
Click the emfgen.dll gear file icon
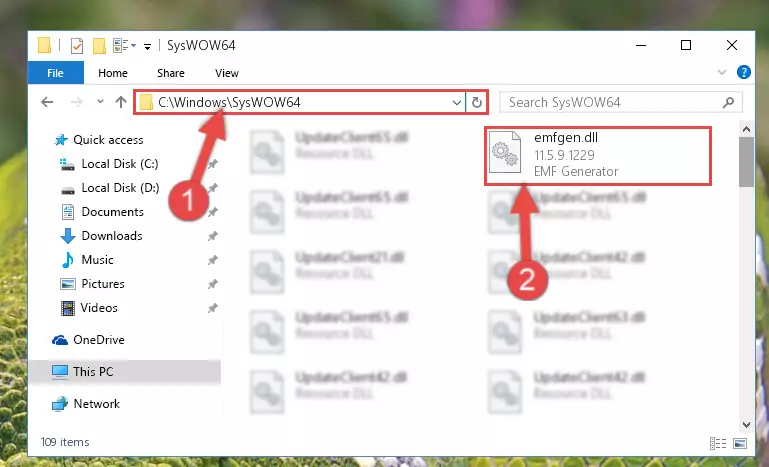point(505,152)
